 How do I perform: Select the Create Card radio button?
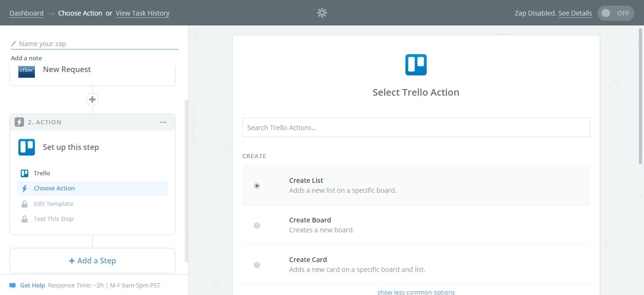257,265
